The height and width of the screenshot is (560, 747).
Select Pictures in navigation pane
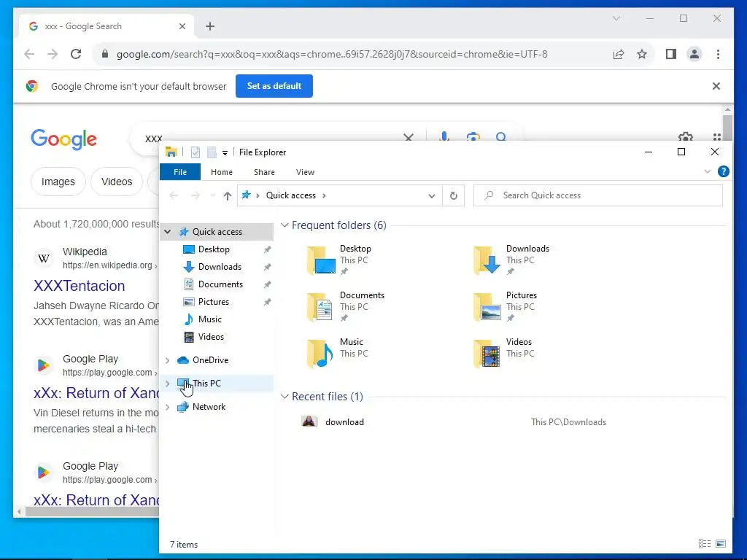click(214, 302)
